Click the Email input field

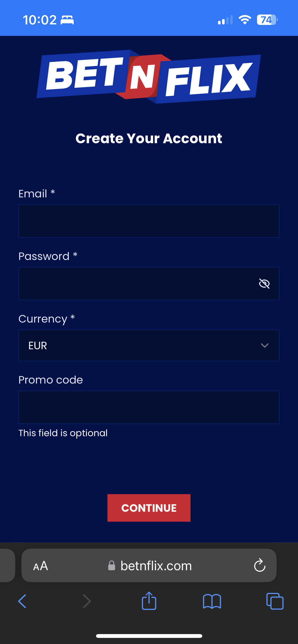(149, 221)
